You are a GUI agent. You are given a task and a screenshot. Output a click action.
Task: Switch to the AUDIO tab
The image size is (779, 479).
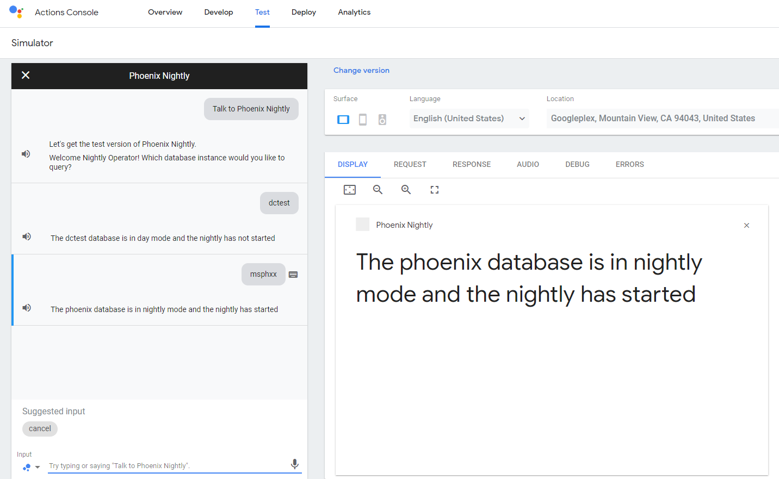click(x=528, y=164)
